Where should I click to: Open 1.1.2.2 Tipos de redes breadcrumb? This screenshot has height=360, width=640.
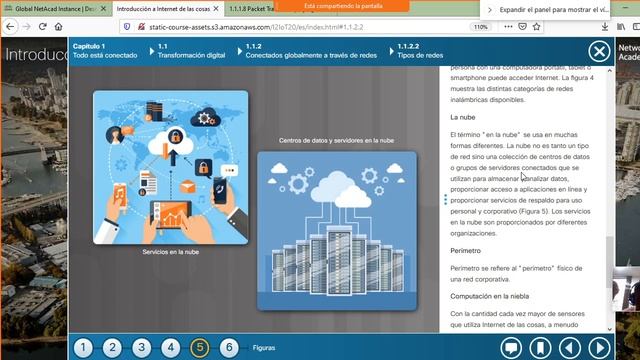(420, 51)
